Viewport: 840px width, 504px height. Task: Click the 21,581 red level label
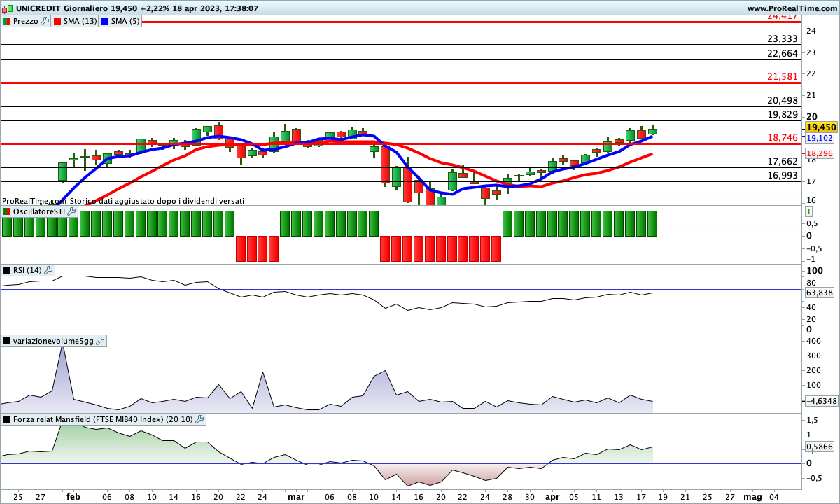point(783,76)
